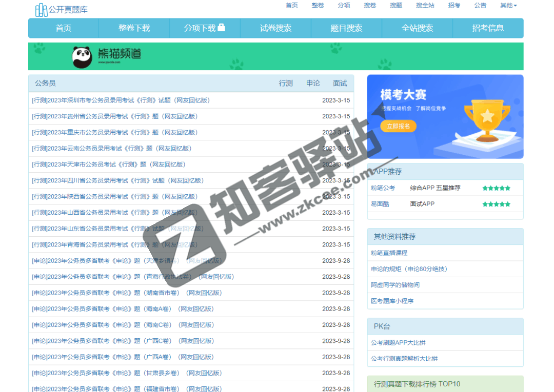The height and width of the screenshot is (392, 554).
Task: Filter the 公务员 list by 申论
Action: point(313,83)
